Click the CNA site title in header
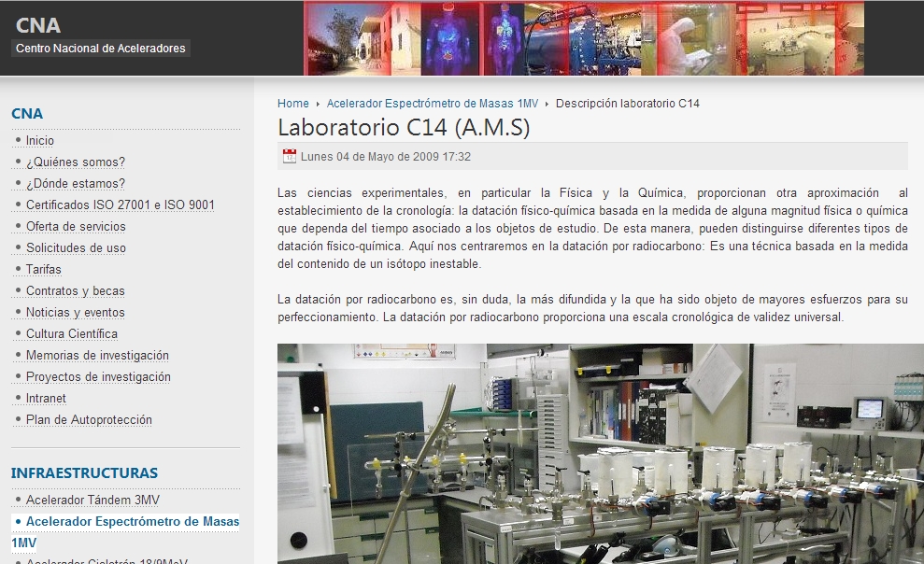This screenshot has height=564, width=924. (x=38, y=25)
